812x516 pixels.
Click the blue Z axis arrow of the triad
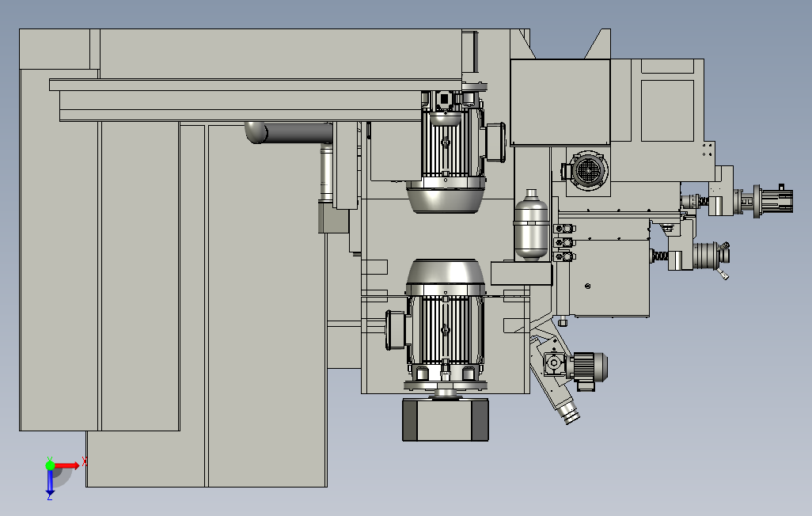pos(50,482)
